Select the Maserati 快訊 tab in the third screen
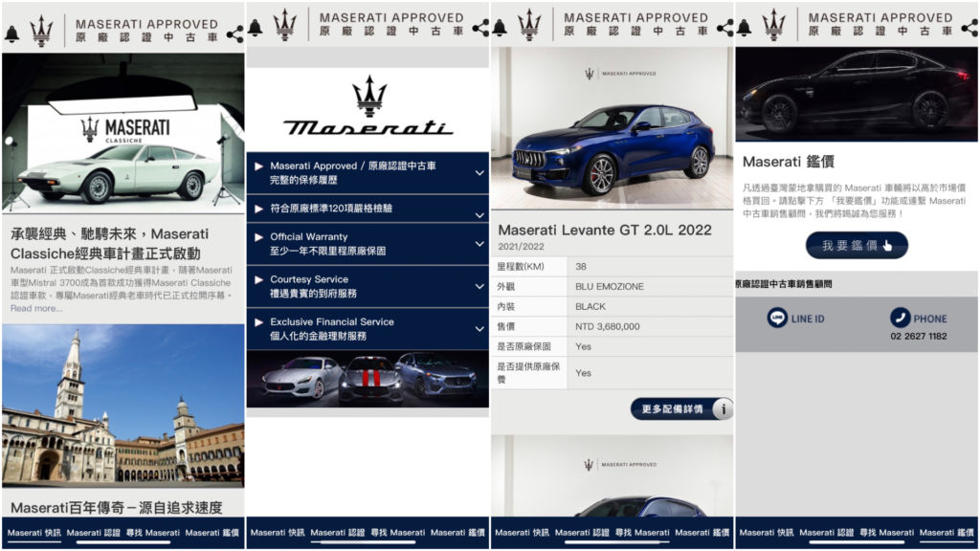 [x=522, y=533]
